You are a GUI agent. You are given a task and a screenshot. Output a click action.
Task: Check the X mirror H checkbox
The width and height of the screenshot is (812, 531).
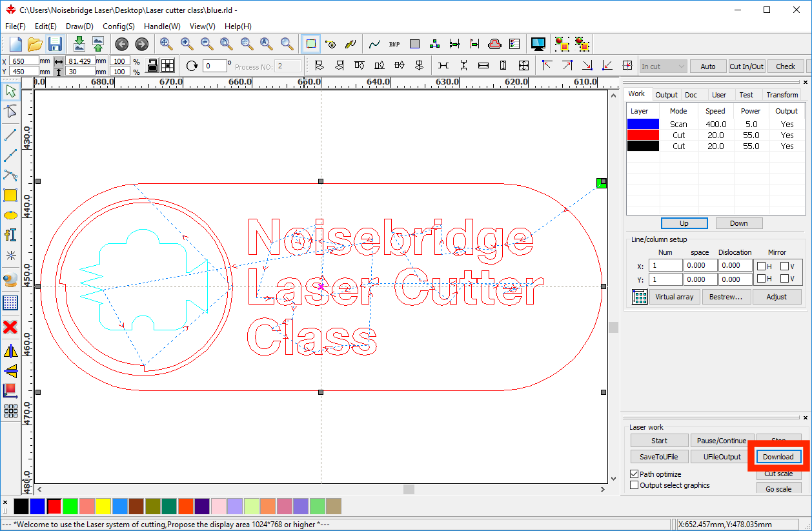point(761,266)
